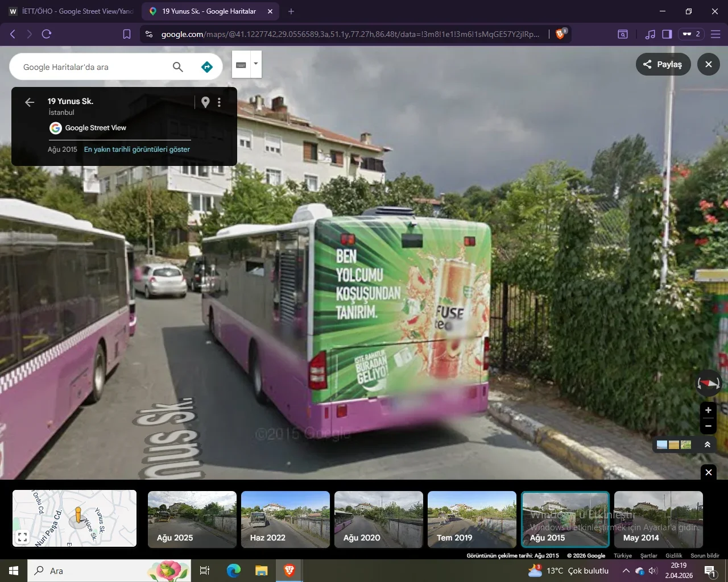Screen dimensions: 728x582
Task: Expand map view with fullscreen icon
Action: pyautogui.click(x=22, y=537)
